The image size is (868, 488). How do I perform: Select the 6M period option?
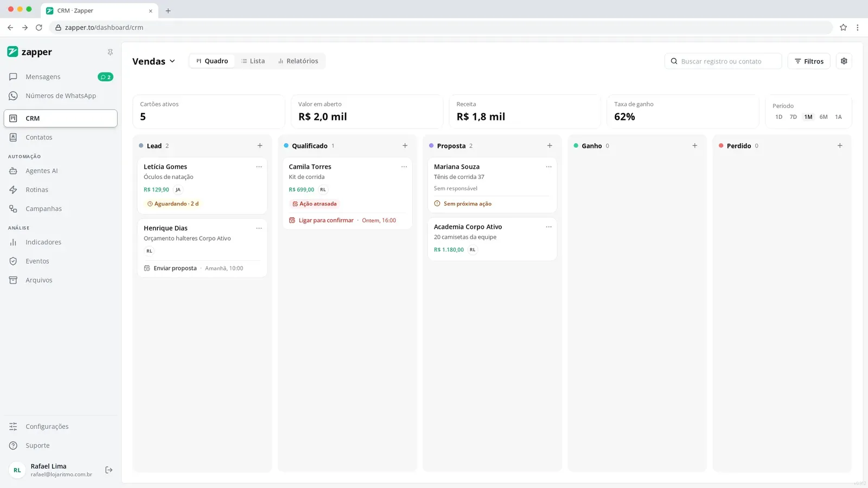pos(824,117)
